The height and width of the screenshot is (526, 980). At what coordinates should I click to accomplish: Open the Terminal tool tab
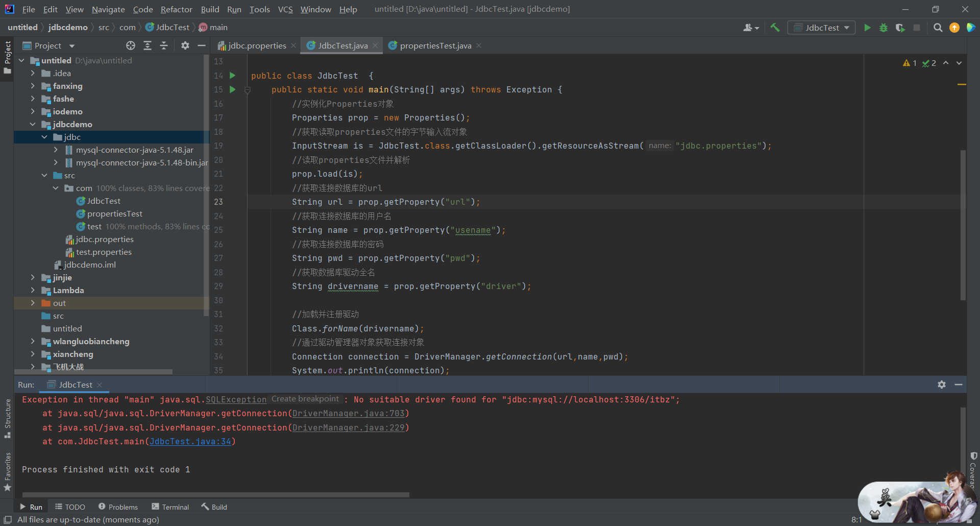coord(170,507)
